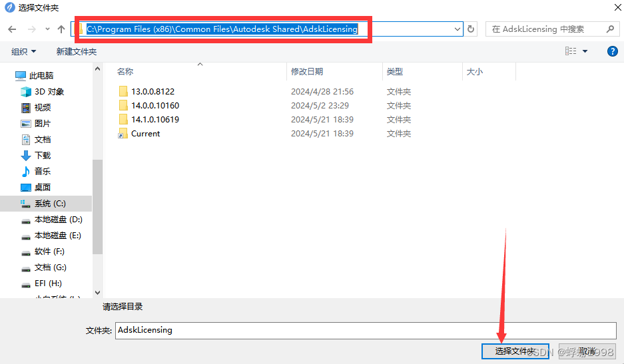
Task: Open the 下载 folder
Action: [x=43, y=155]
